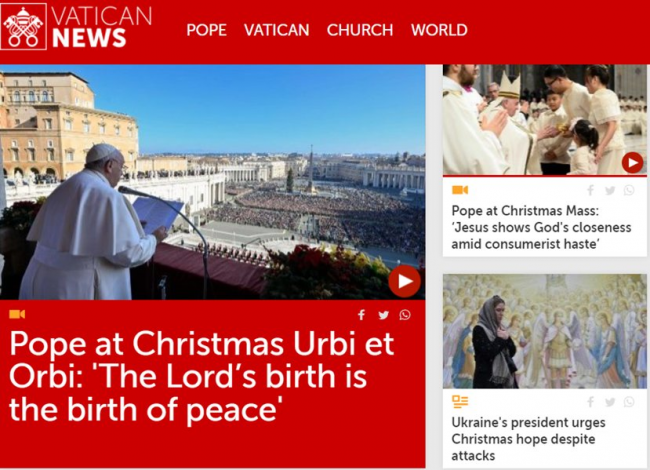The width and height of the screenshot is (650, 470).
Task: Share Urbi et Orbi story on Twitter
Action: point(383,315)
